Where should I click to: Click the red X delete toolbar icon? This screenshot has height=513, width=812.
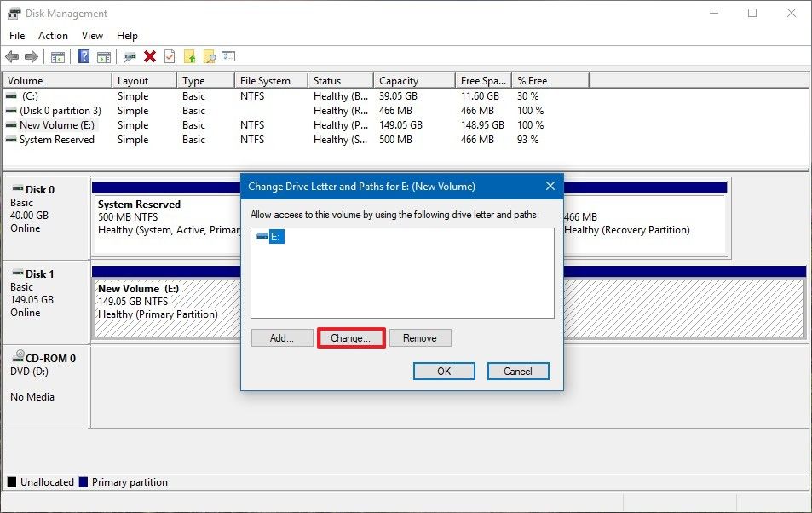[150, 56]
